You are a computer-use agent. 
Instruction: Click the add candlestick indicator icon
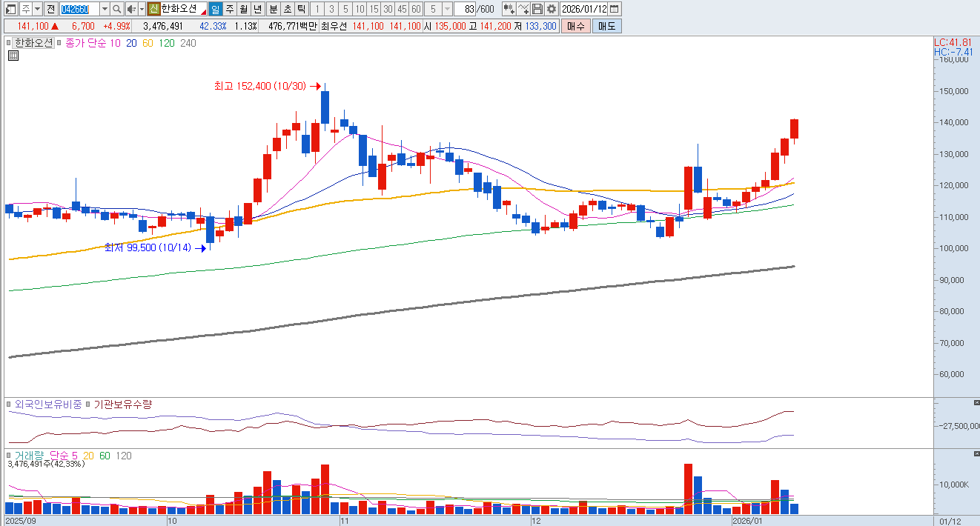coord(509,9)
